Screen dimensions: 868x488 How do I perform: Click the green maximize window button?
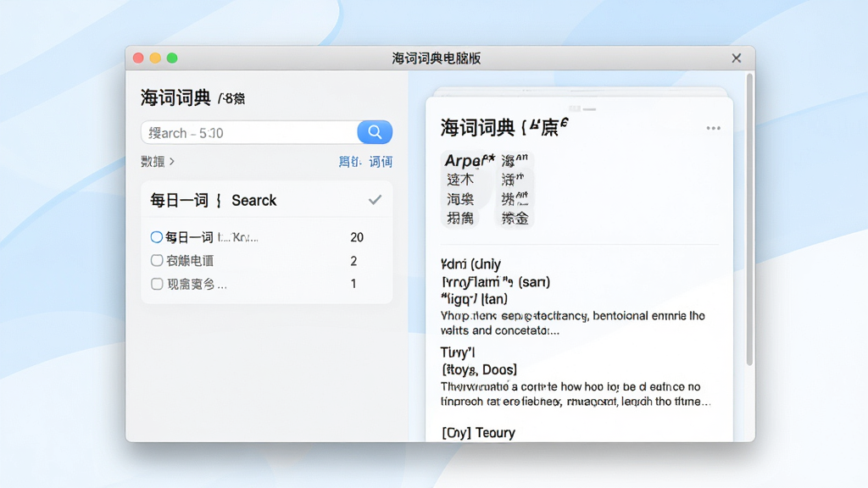coord(172,58)
